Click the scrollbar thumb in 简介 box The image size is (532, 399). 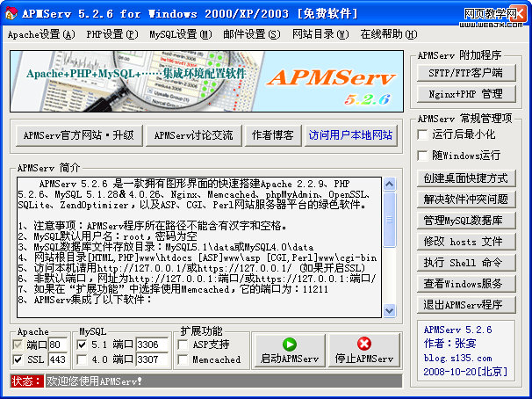pos(389,220)
